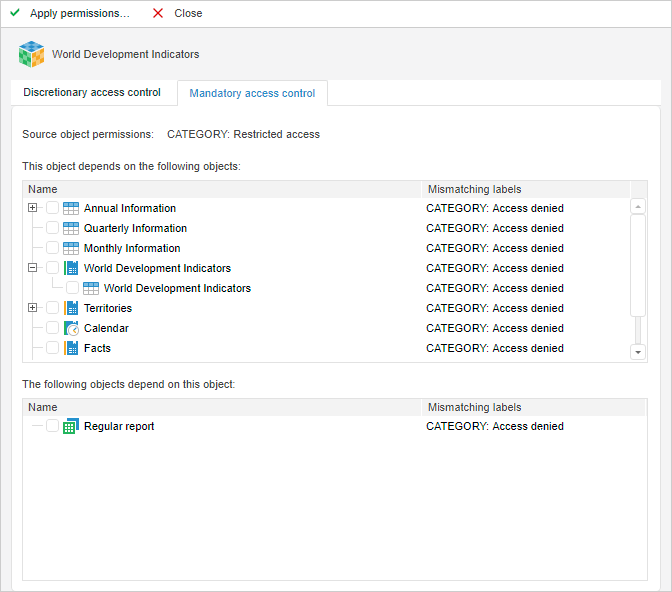The height and width of the screenshot is (592, 672).
Task: Click the Quarterly Information table icon
Action: click(71, 228)
